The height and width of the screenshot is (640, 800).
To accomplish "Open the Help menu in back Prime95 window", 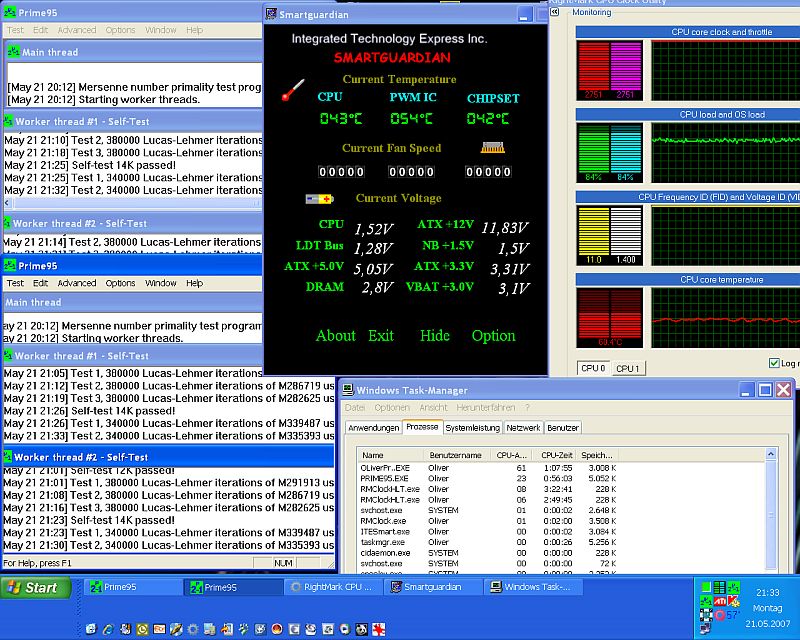I will point(194,30).
